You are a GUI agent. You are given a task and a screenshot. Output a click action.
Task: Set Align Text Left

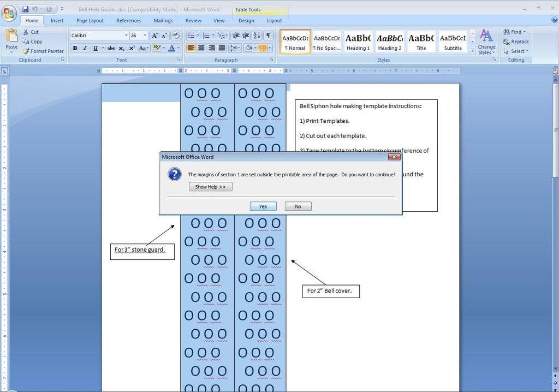pyautogui.click(x=192, y=48)
